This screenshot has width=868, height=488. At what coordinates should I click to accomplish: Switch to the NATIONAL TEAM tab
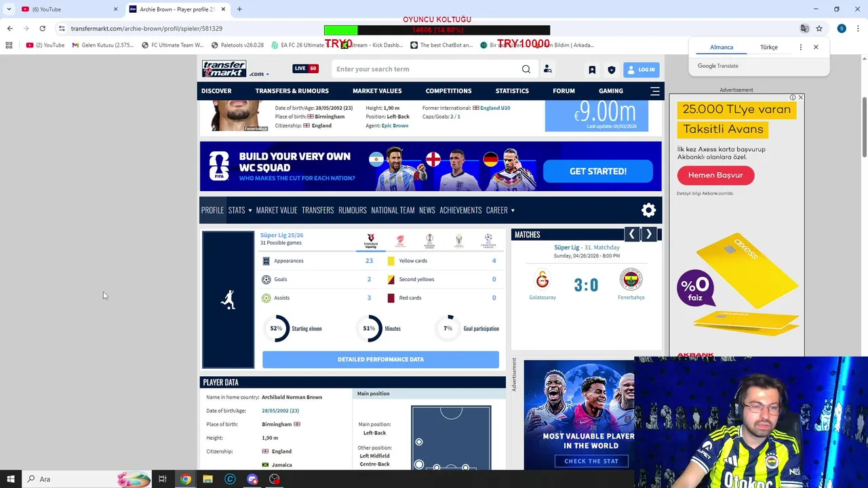(x=393, y=210)
